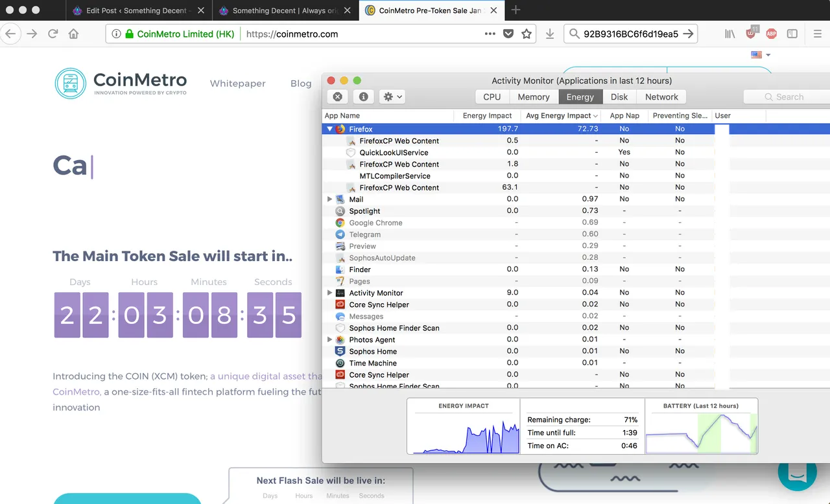830x504 pixels.
Task: Click the Firefox icon in the process list
Action: pyautogui.click(x=341, y=129)
